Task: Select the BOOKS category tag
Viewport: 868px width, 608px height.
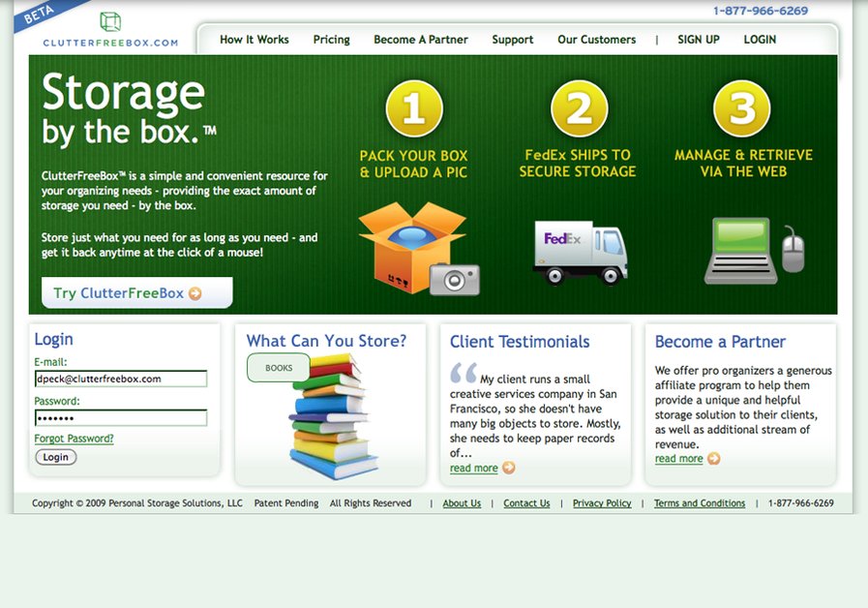Action: tap(278, 368)
